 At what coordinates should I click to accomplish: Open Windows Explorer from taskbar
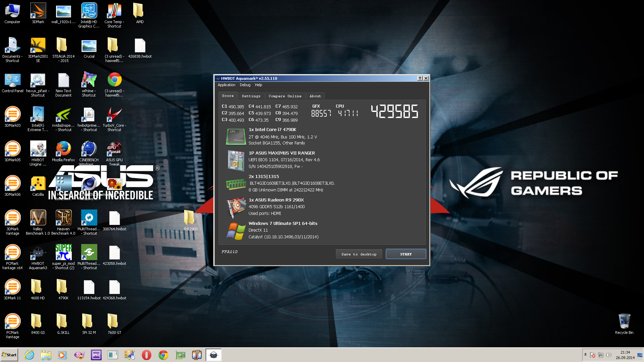tap(46, 355)
